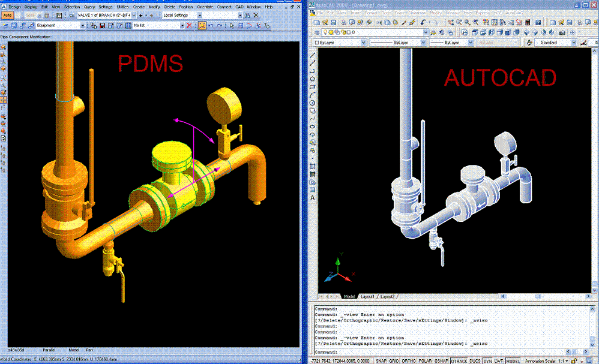Click the highlighted orange toolbar icon in PDMS
The width and height of the screenshot is (599, 364).
coord(202,26)
